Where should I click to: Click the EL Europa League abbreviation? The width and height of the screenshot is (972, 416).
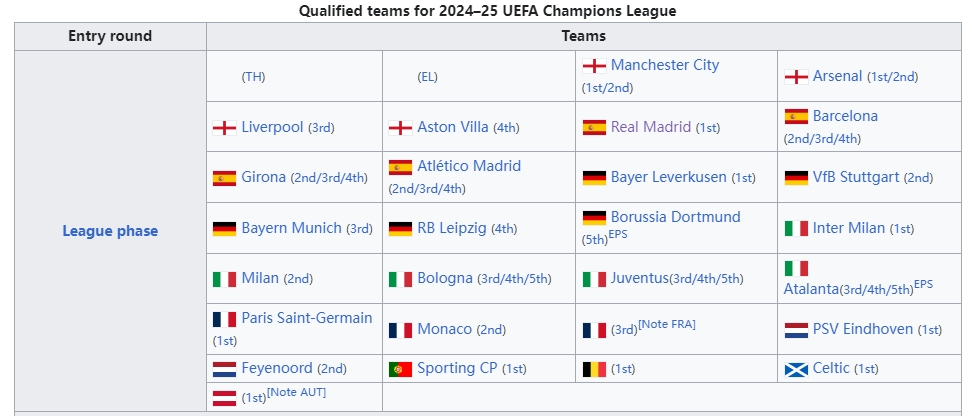click(x=427, y=77)
